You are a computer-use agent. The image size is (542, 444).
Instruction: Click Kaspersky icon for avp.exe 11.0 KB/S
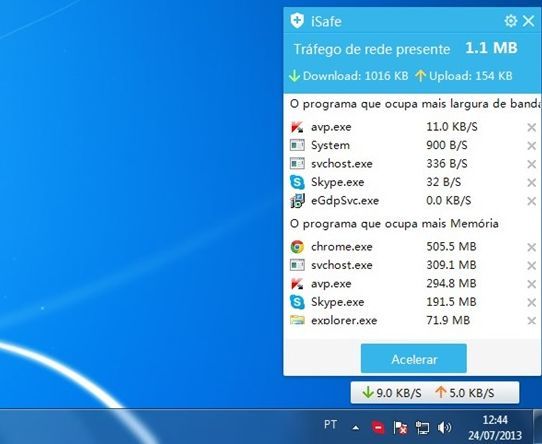click(x=297, y=127)
